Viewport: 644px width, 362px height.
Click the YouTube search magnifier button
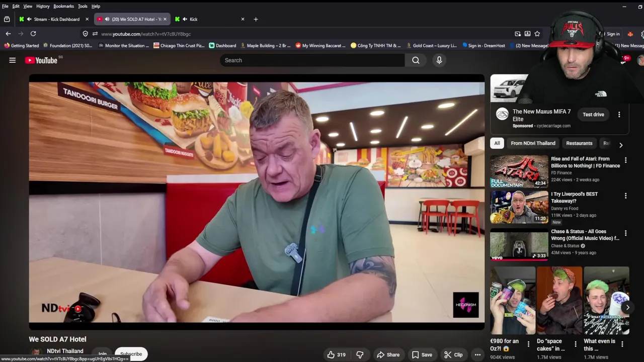[x=416, y=60]
